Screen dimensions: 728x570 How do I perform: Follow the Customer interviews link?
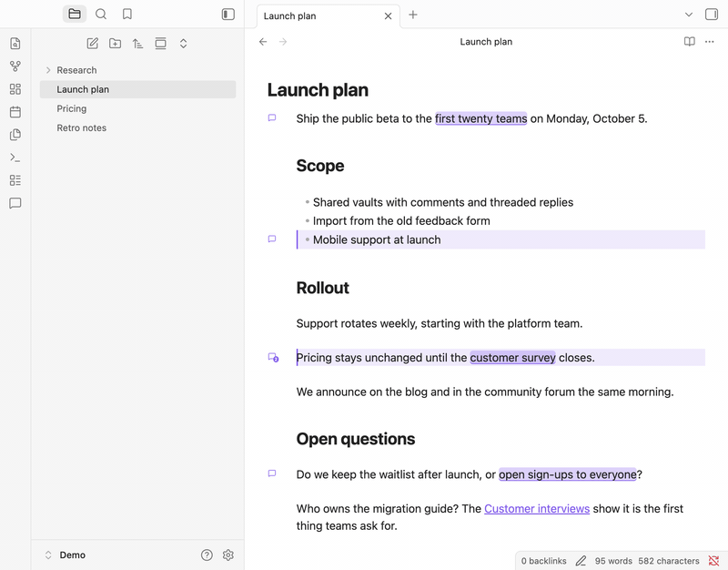[537, 509]
